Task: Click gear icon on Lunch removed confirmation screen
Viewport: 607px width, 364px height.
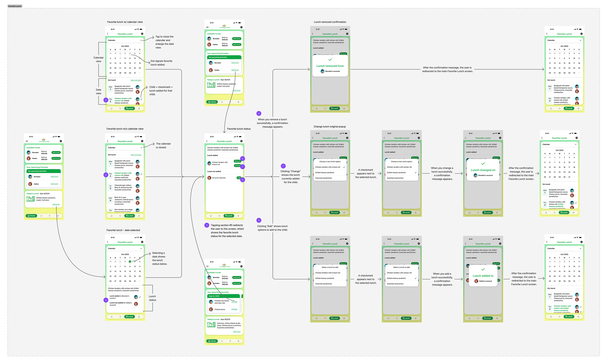Action: [x=347, y=34]
